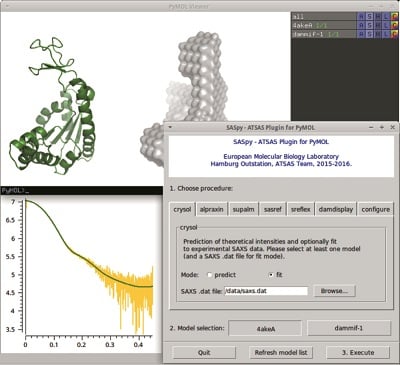Image resolution: width=400 pixels, height=365 pixels.
Task: Open the Action (A) menu for 'all'
Action: pyautogui.click(x=362, y=16)
